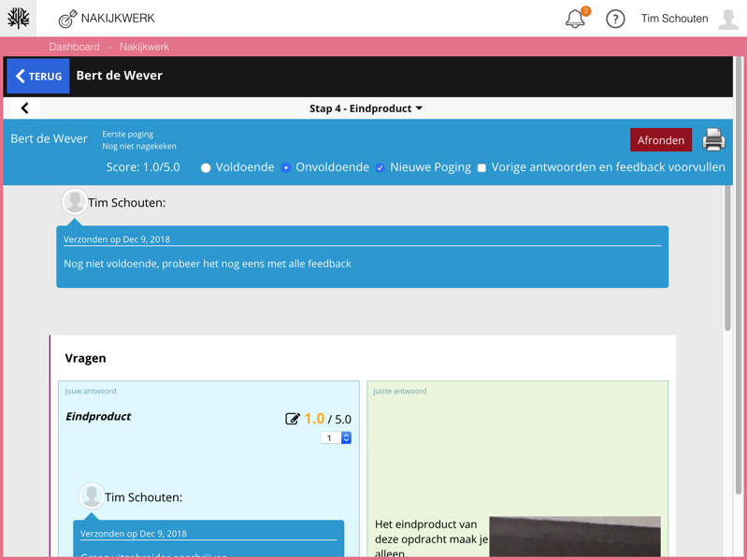Click the Nakijkwerk breadcrumb link
Image resolution: width=747 pixels, height=560 pixels.
(144, 47)
